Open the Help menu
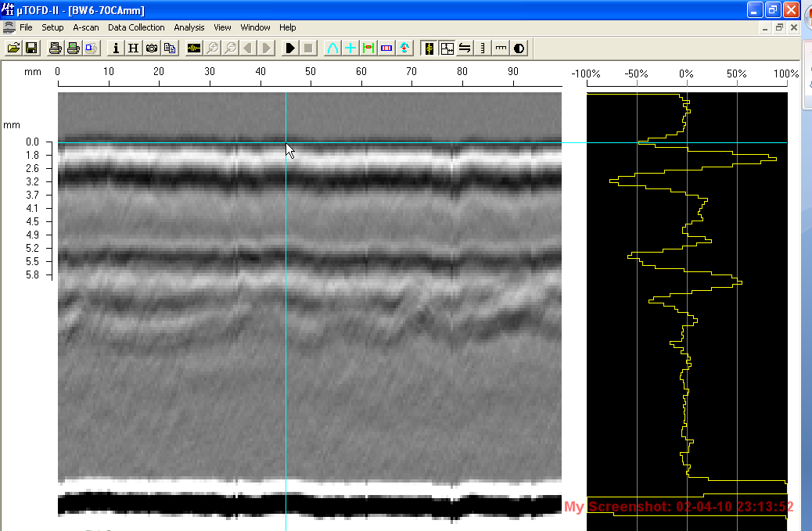This screenshot has height=531, width=812. [287, 27]
